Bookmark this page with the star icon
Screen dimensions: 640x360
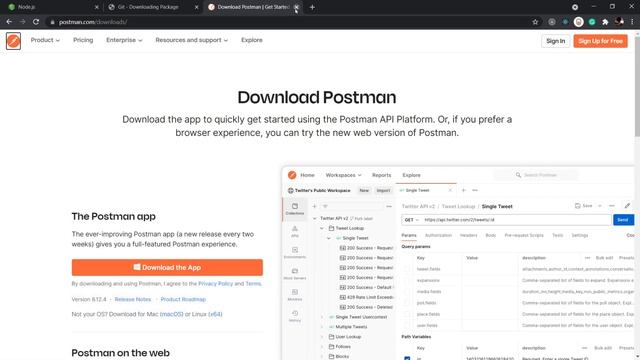pyautogui.click(x=535, y=22)
